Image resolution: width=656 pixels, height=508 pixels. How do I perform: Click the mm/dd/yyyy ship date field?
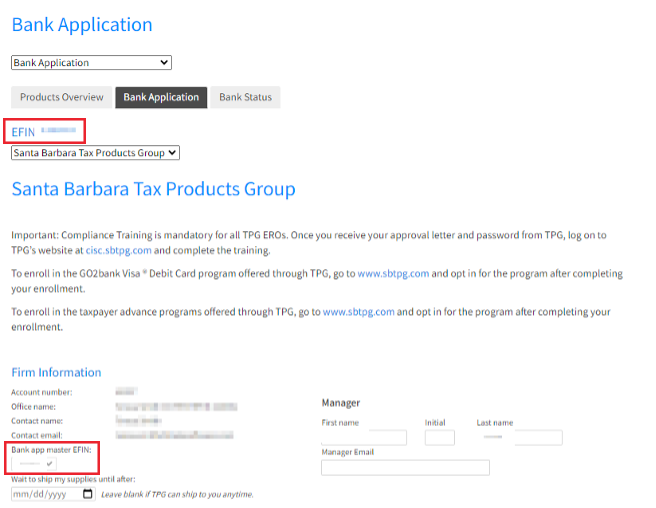(45, 494)
